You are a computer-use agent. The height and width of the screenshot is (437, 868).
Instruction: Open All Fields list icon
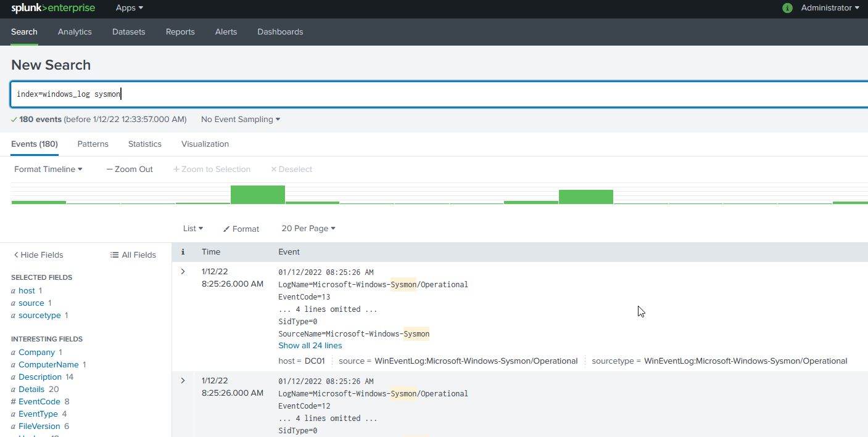[x=114, y=255]
